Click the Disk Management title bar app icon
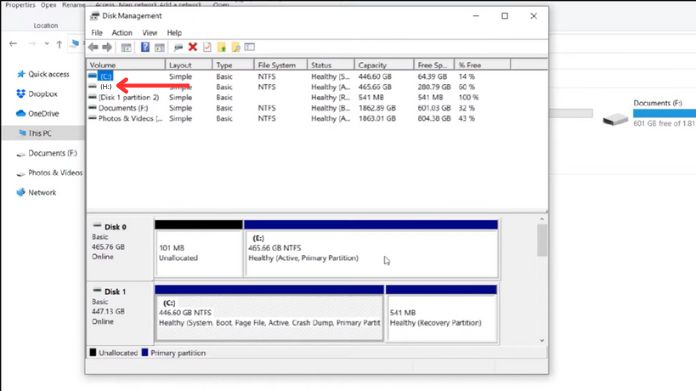 click(x=95, y=16)
